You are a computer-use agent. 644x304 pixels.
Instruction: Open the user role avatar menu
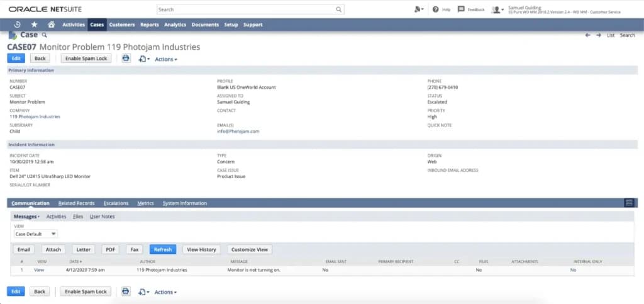click(x=497, y=9)
